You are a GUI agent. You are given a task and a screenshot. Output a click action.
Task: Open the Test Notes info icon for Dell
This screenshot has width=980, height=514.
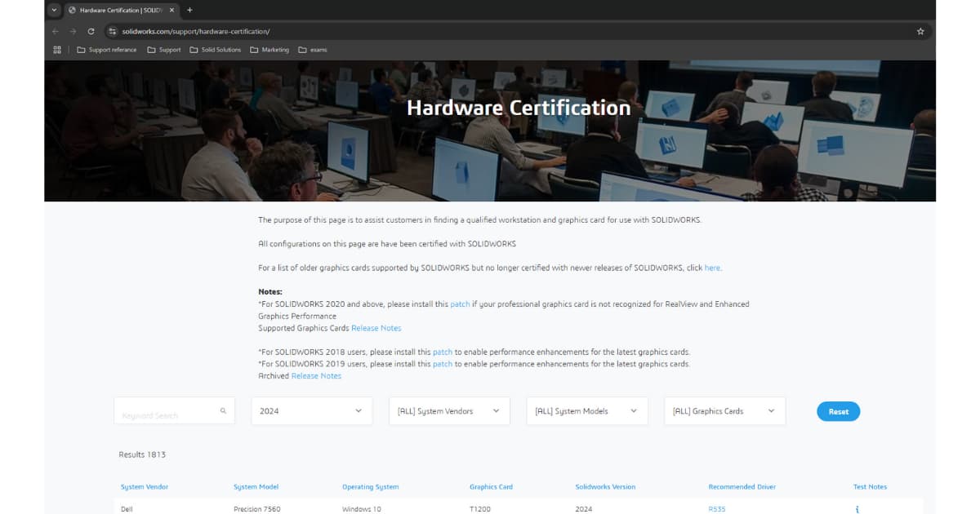coord(857,509)
